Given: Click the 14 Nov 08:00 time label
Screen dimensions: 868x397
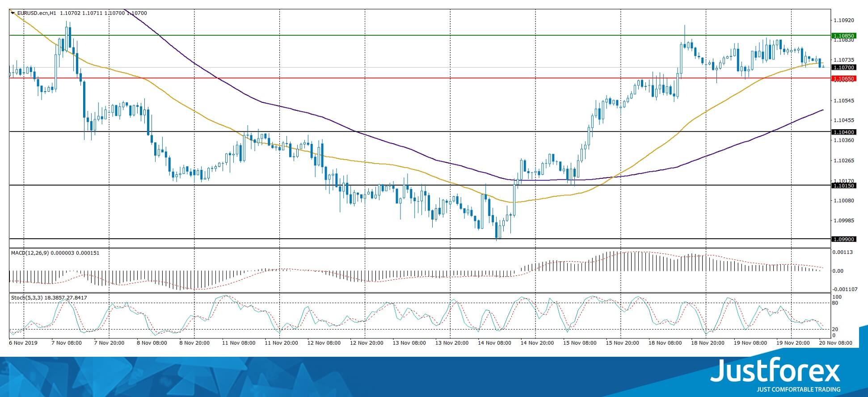Looking at the screenshot, I should click(x=494, y=343).
